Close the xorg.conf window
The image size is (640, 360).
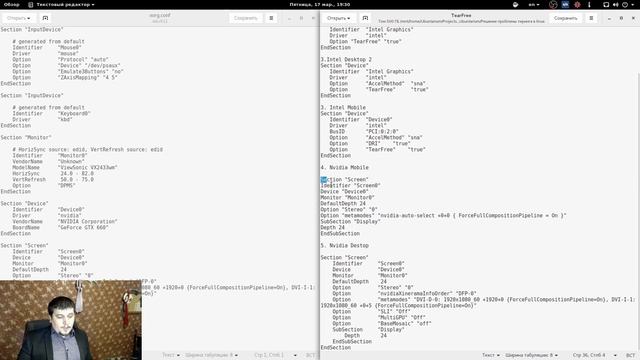(x=313, y=18)
